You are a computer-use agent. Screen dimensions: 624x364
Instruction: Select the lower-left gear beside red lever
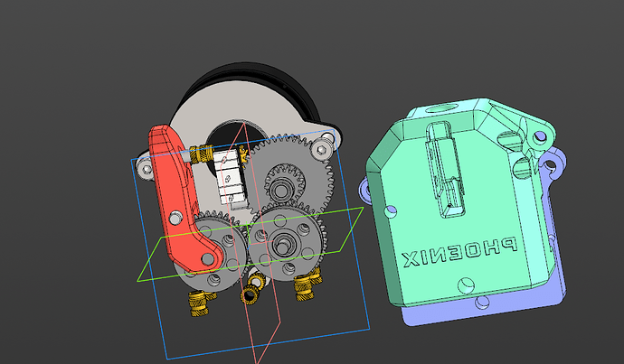(221, 246)
